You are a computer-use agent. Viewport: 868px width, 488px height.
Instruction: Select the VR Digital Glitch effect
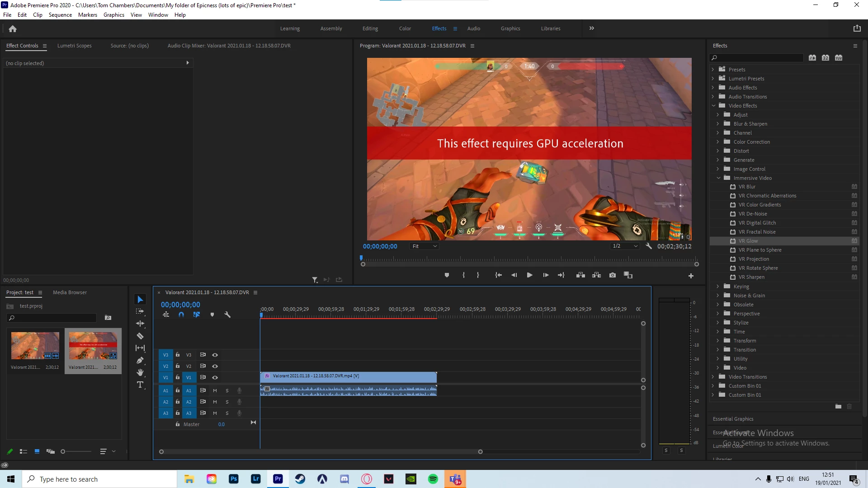point(757,223)
